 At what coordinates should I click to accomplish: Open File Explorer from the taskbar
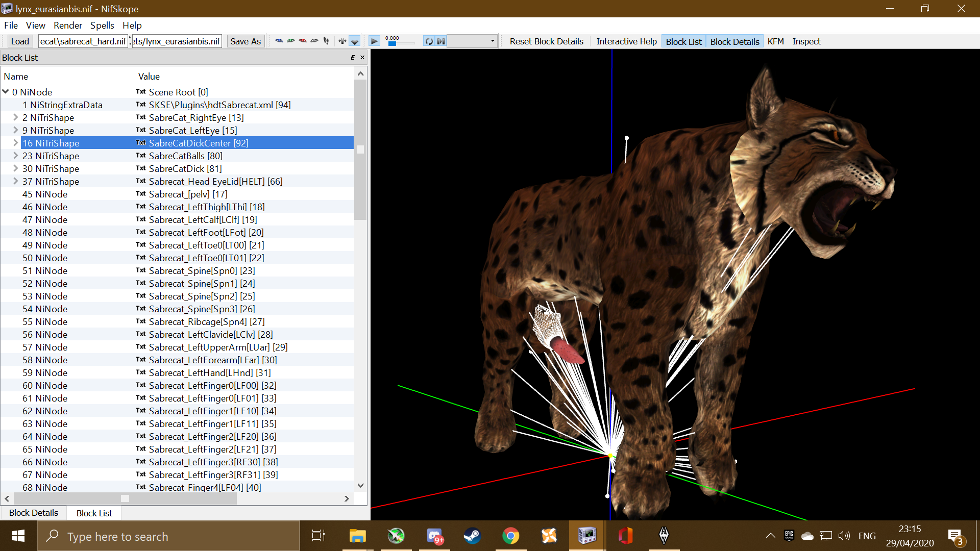point(357,536)
